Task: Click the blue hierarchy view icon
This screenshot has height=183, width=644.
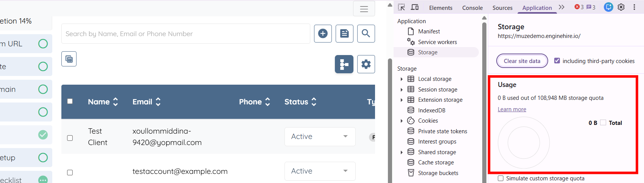Action: coord(344,64)
